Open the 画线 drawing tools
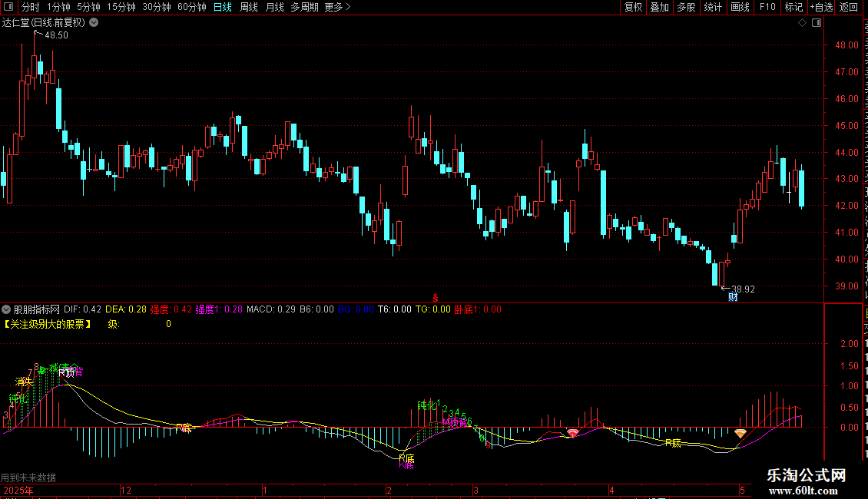The height and width of the screenshot is (499, 868). pyautogui.click(x=740, y=7)
